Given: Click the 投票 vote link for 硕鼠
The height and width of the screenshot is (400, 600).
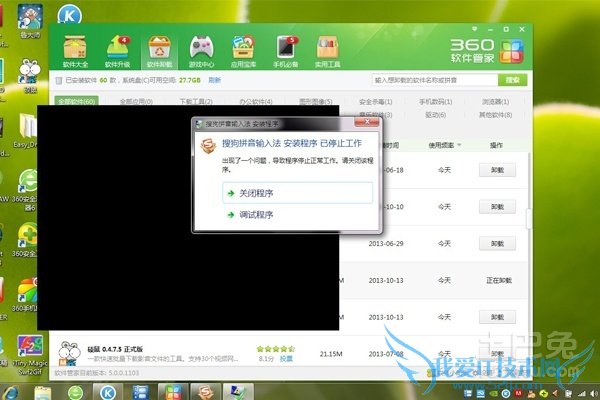Looking at the screenshot, I should pyautogui.click(x=286, y=359).
